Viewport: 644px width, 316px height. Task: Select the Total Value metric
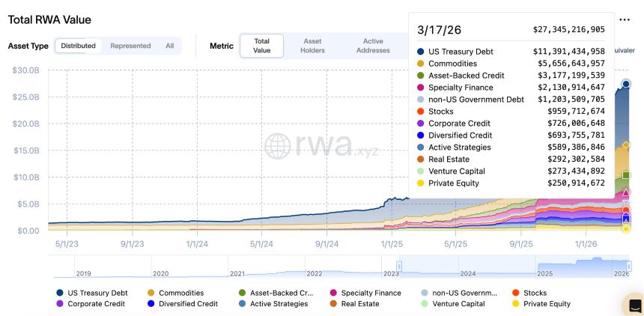(x=262, y=46)
